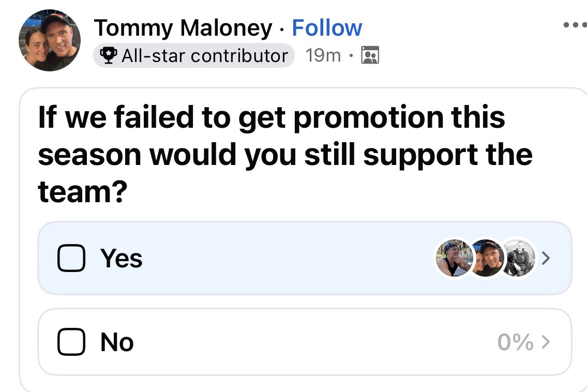Expand No option voters with chevron
The image size is (587, 392).
coord(545,342)
